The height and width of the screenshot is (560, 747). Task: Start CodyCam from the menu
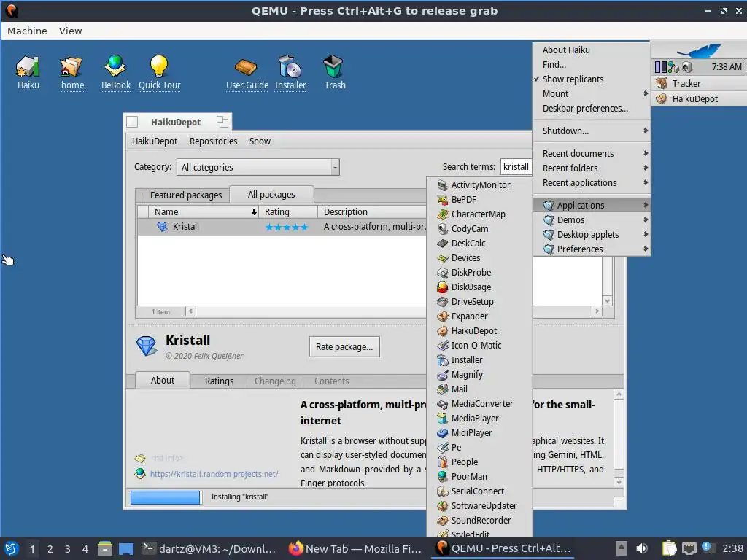(x=479, y=228)
